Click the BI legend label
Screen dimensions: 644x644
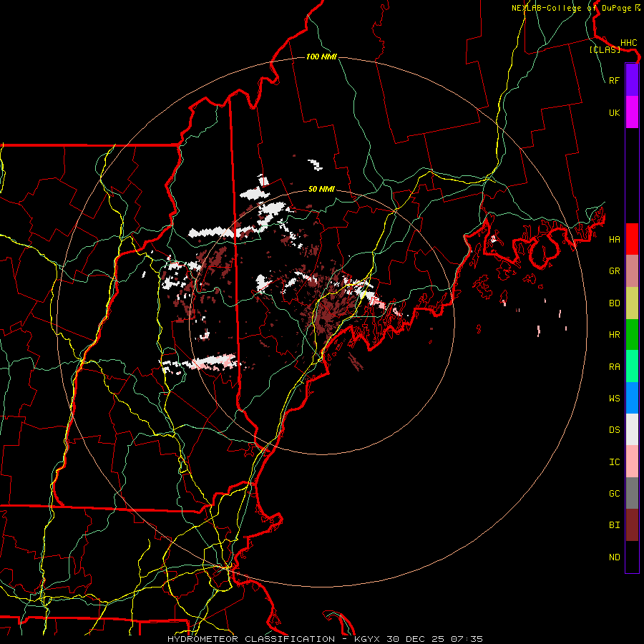point(614,525)
